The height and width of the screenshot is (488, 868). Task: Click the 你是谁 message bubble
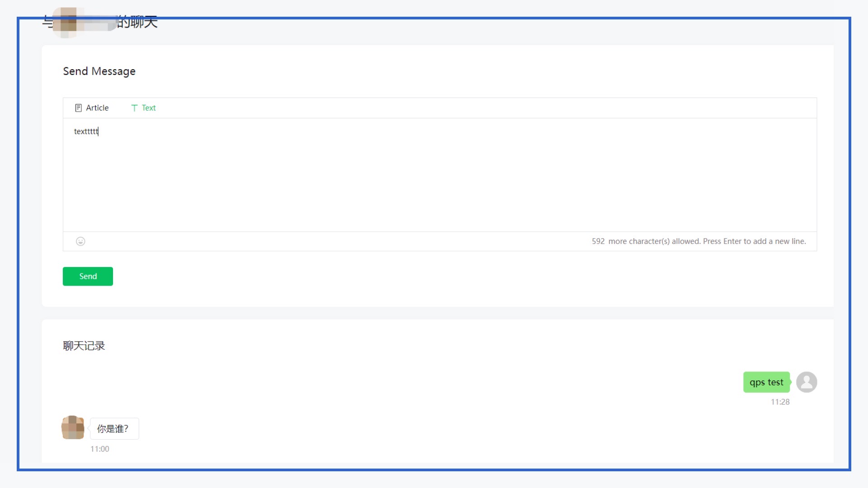click(114, 428)
